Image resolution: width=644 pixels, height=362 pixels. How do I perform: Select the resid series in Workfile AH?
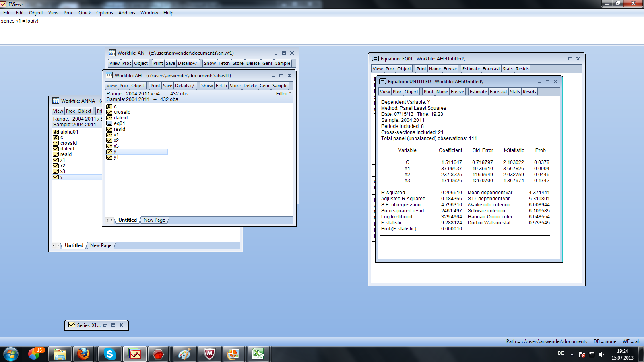[116, 129]
